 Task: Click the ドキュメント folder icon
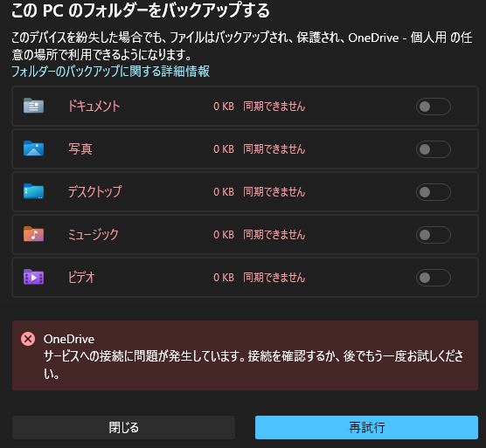[33, 106]
